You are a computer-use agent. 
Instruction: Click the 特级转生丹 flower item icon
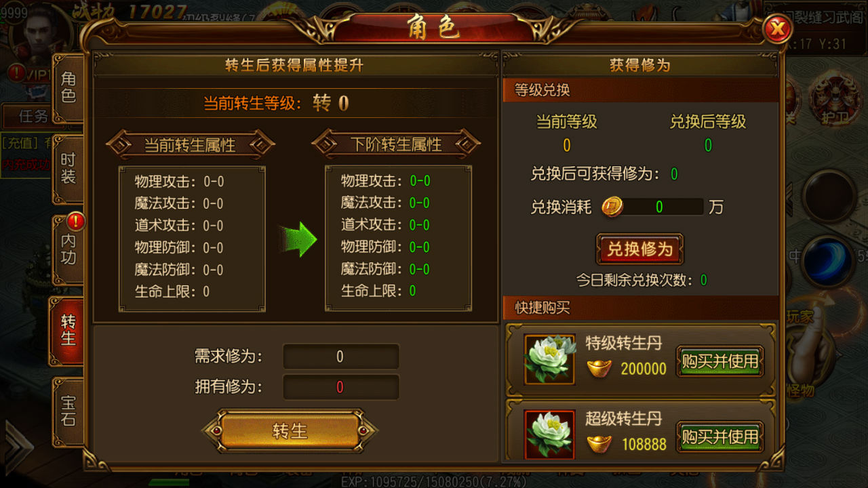coord(549,359)
